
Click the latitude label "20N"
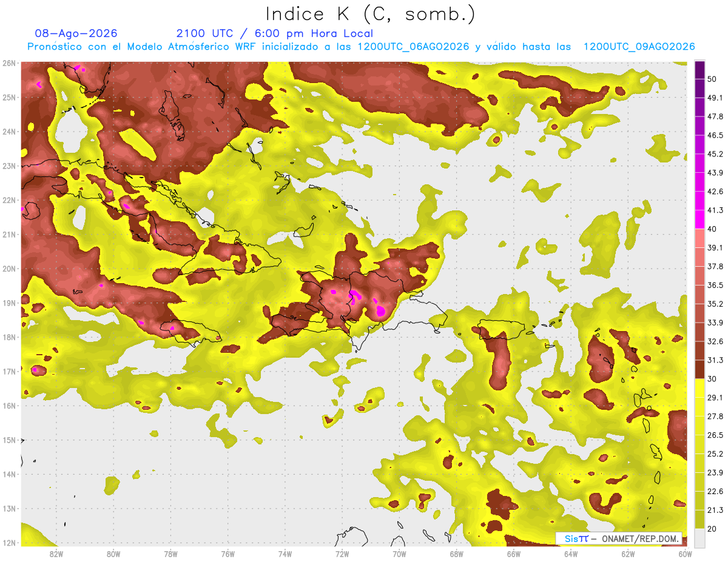pos(8,269)
